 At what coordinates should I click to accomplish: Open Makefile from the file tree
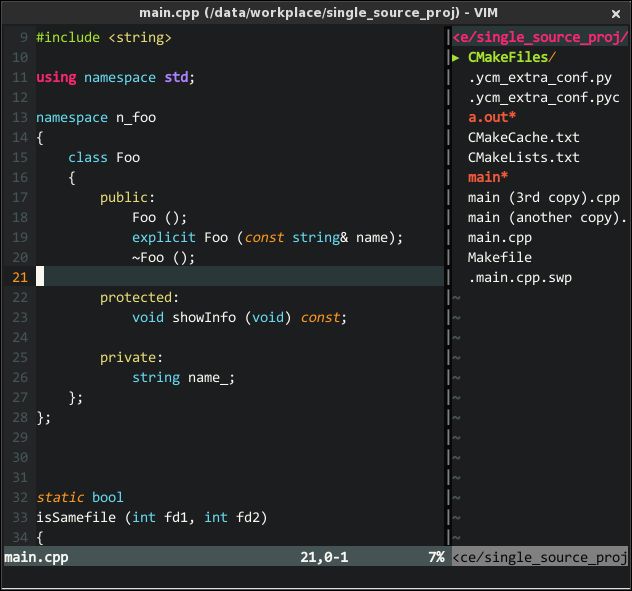coord(500,257)
